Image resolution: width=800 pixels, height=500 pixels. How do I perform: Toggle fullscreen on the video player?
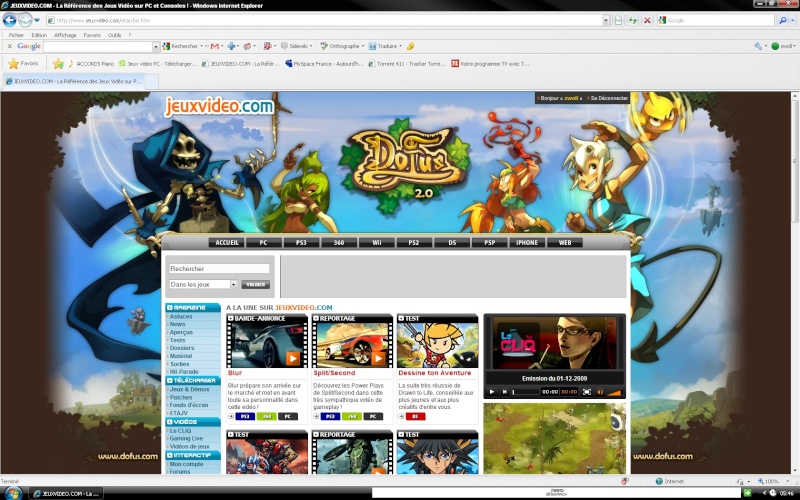coord(587,392)
